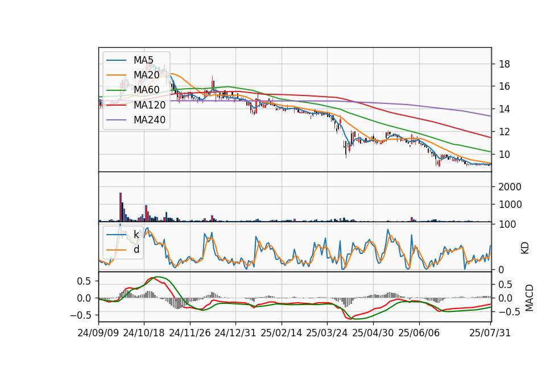Click the 25/06/06 date tick label

click(419, 333)
